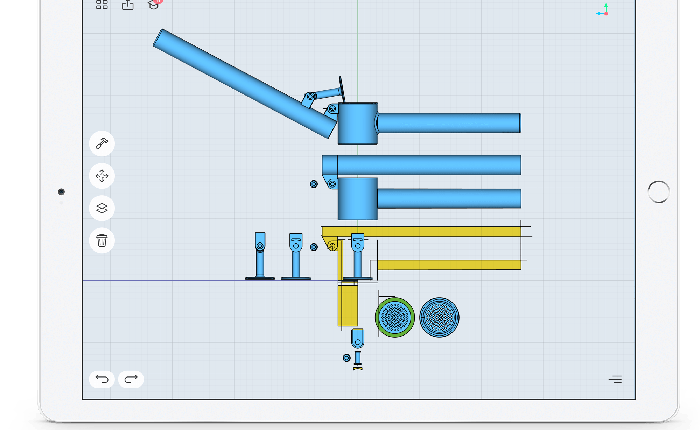
Task: Select the longest middle blue bar
Action: pyautogui.click(x=421, y=165)
